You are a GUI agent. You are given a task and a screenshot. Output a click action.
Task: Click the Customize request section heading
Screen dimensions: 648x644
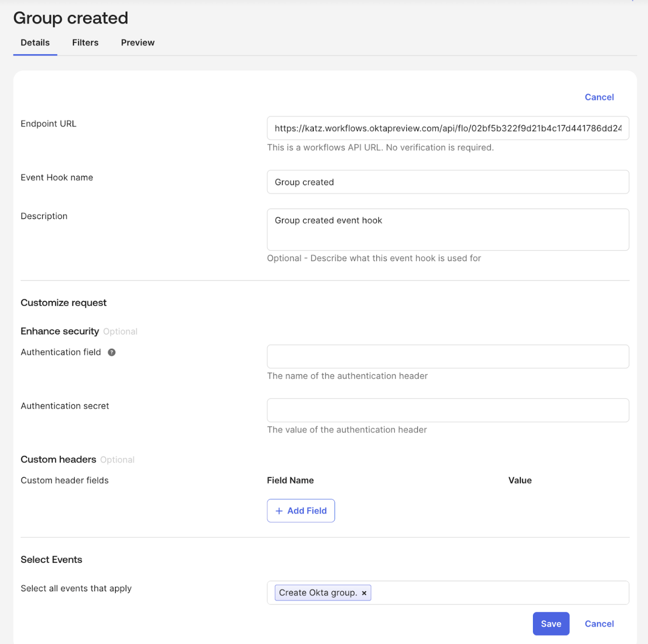(63, 302)
